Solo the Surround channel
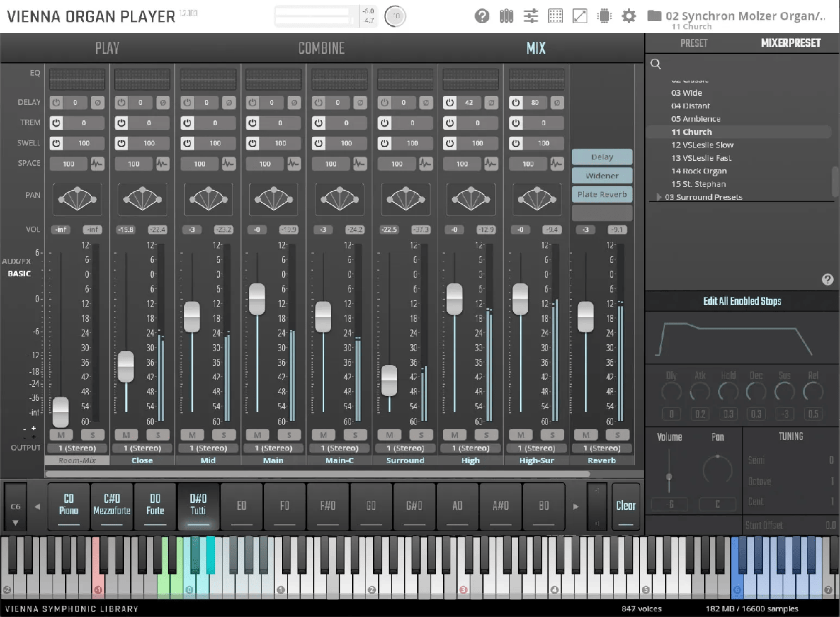The image size is (840, 617). point(421,434)
